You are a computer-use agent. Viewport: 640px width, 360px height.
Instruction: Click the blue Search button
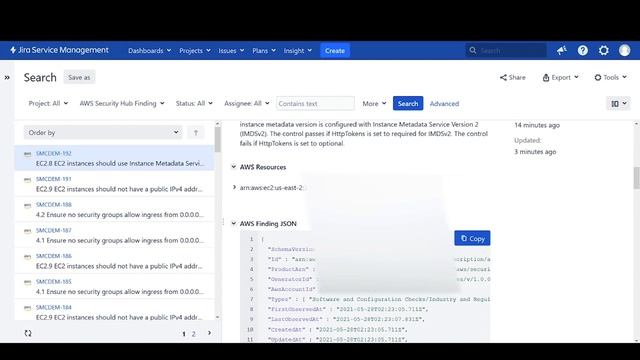coord(408,103)
